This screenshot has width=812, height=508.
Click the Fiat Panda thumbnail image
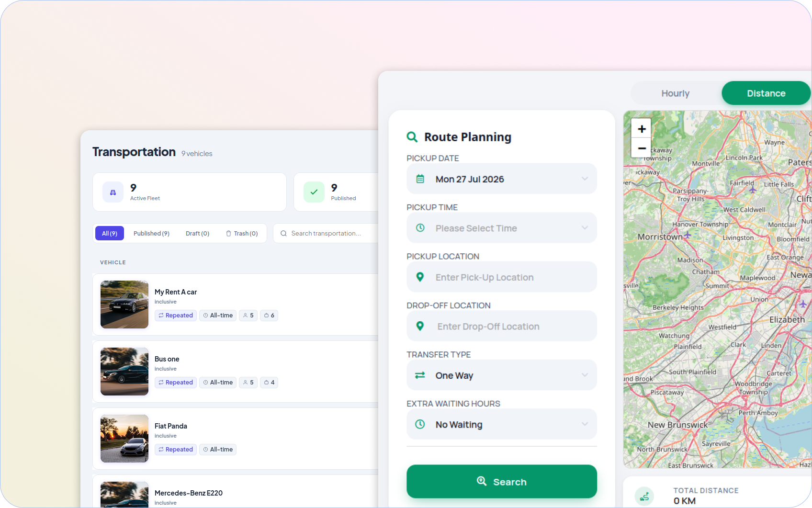124,439
